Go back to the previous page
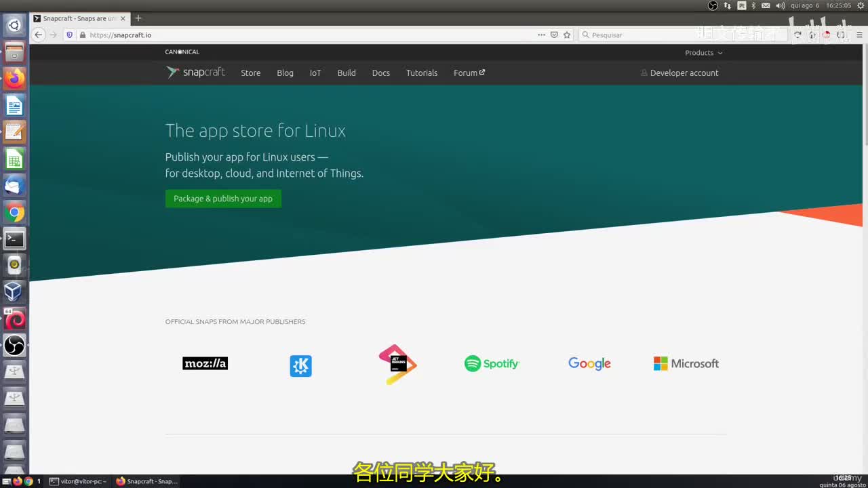Screen dimensions: 868x488 tap(39, 35)
